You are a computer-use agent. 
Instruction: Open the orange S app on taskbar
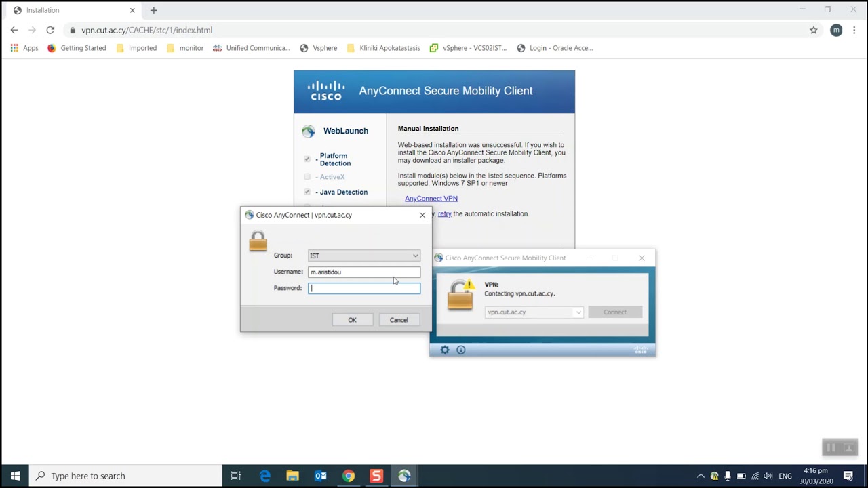tap(376, 476)
